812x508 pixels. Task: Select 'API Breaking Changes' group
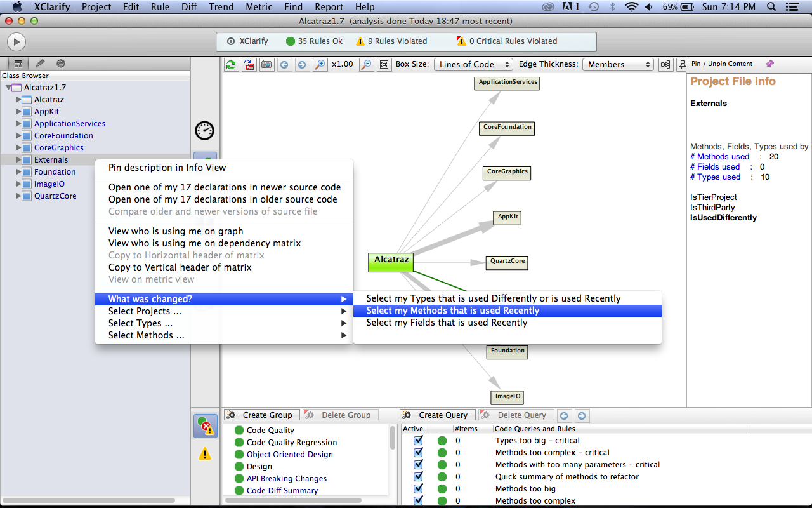pyautogui.click(x=287, y=479)
